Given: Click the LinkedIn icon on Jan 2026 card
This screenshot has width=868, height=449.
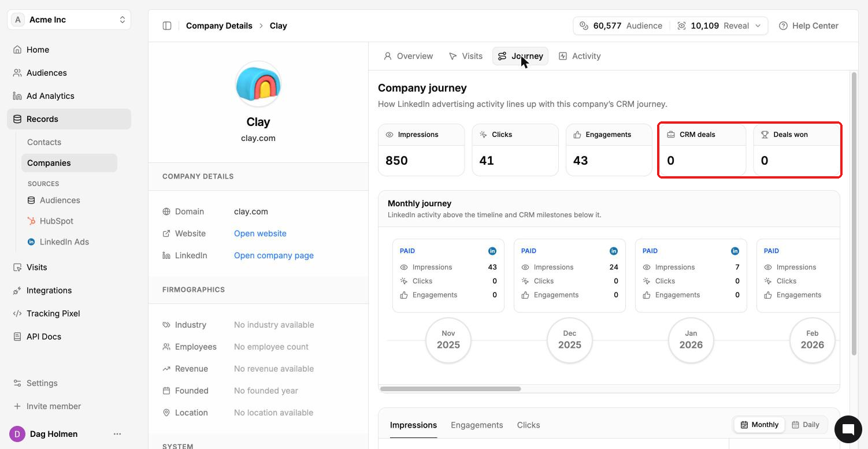Looking at the screenshot, I should coord(735,251).
